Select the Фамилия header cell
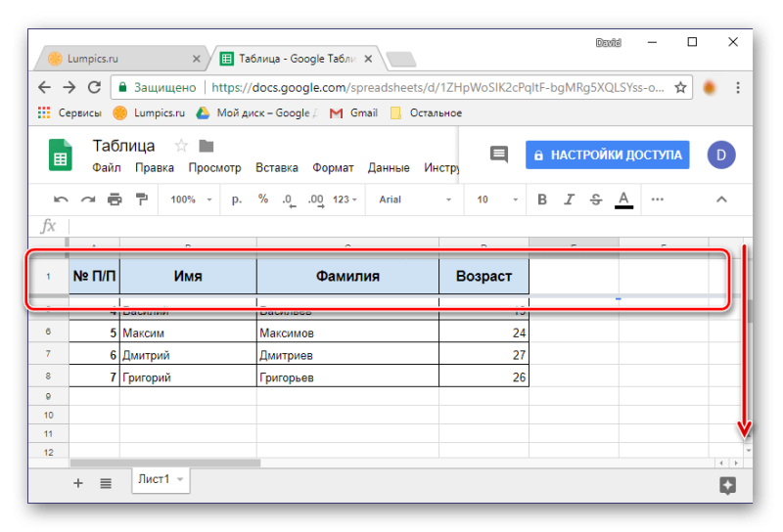The height and width of the screenshot is (532, 783). tap(347, 276)
